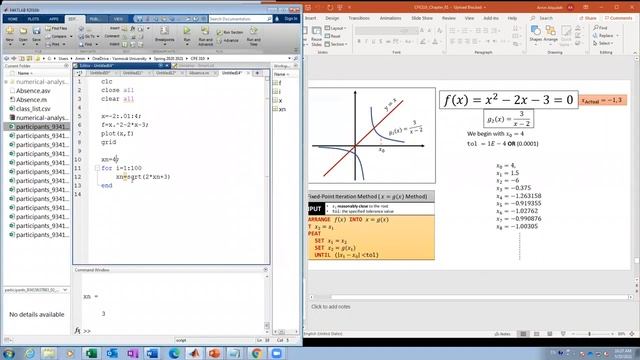Open Word from the taskbar
Screen dimensions: 640x360
pos(153,353)
